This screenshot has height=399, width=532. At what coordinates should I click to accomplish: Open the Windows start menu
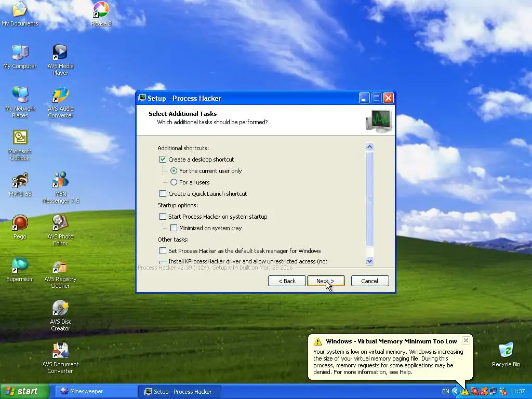(x=24, y=392)
